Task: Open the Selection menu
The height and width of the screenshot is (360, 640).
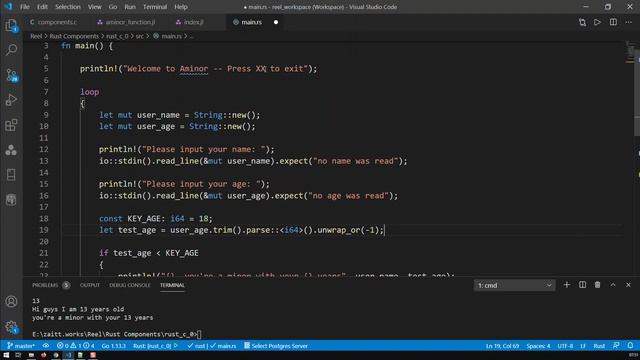Action: (68, 7)
